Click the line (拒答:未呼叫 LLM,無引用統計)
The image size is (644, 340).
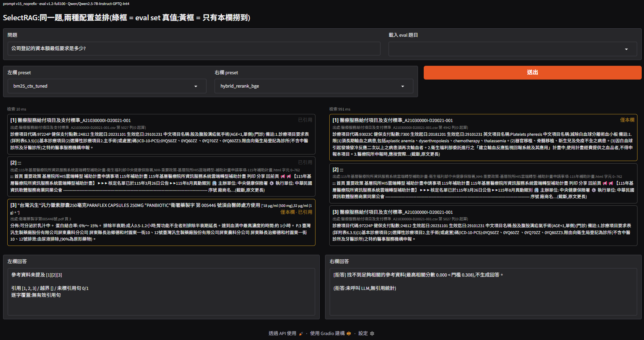pos(365,288)
